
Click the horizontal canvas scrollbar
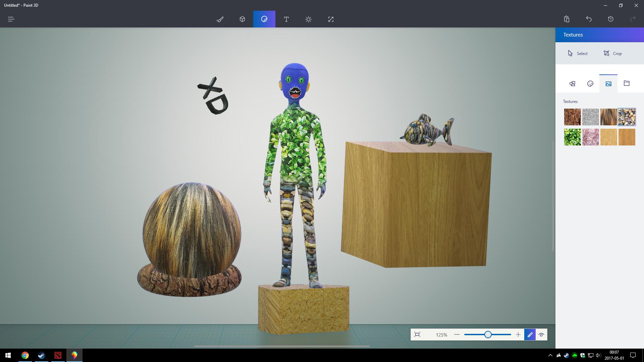pos(282,346)
